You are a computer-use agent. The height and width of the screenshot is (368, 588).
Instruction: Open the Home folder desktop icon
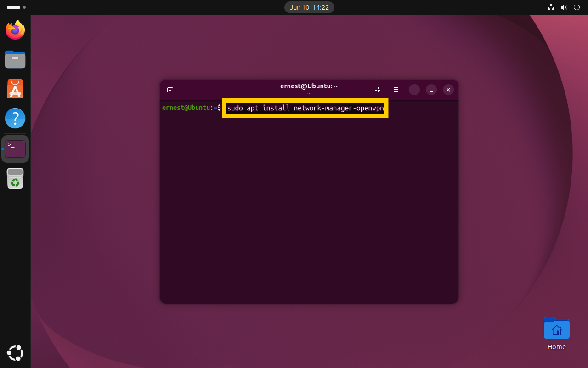point(556,333)
